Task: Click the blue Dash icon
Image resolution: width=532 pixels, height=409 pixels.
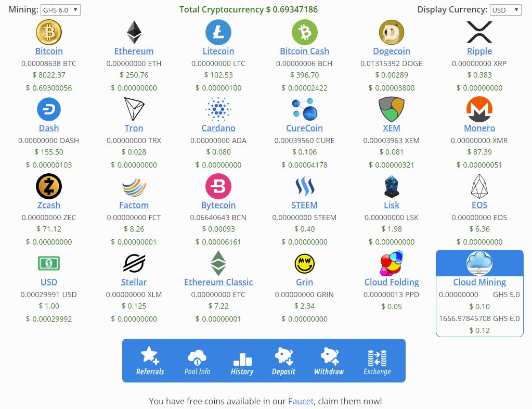Action: (x=49, y=109)
